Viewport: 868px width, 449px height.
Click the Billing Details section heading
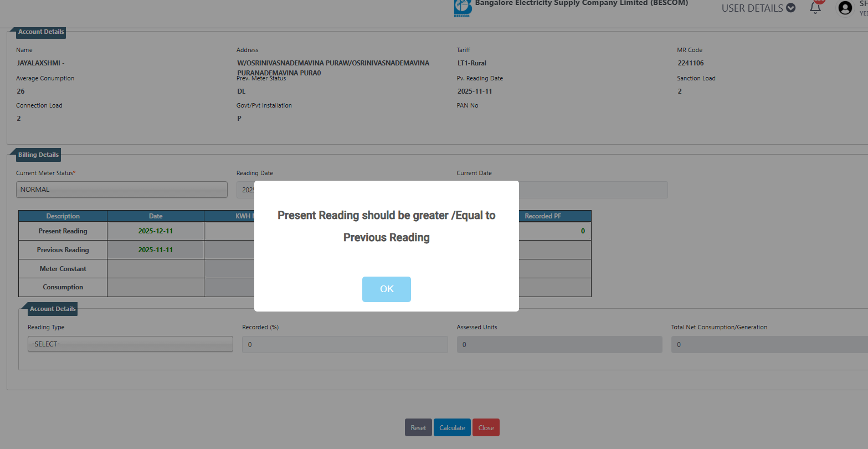[38, 155]
